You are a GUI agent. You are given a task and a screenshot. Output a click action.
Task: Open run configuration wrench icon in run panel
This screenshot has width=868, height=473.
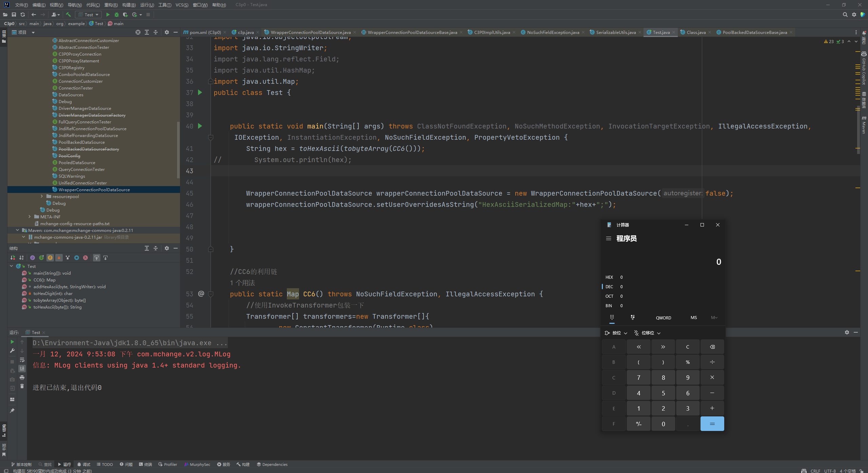click(12, 351)
